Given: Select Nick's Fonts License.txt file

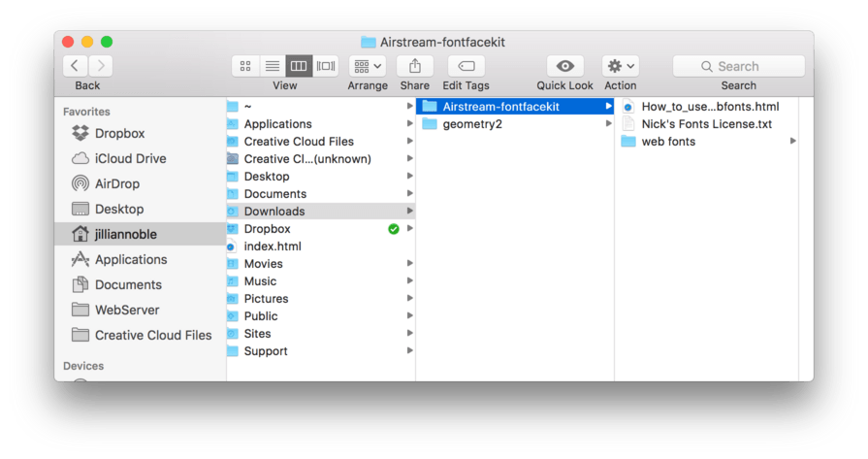Looking at the screenshot, I should coord(706,124).
